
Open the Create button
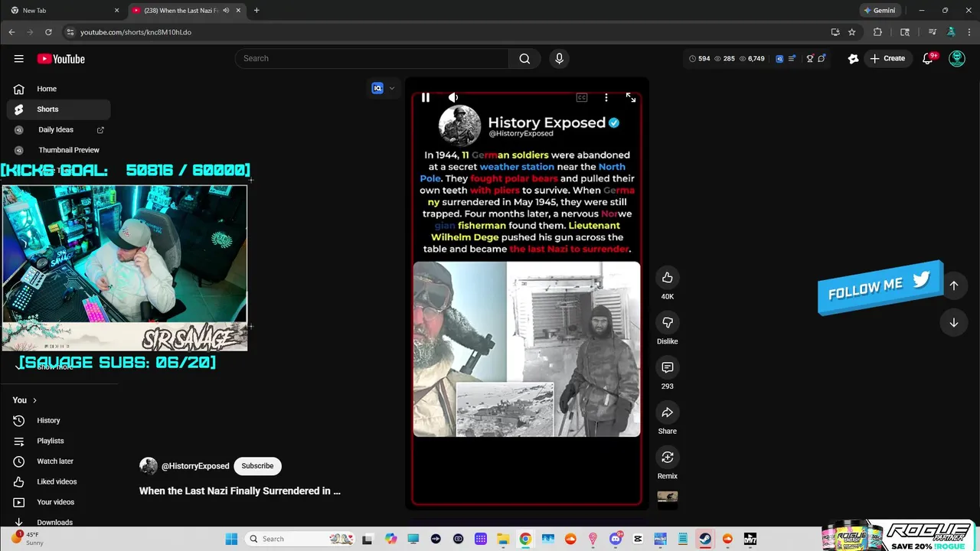click(887, 59)
